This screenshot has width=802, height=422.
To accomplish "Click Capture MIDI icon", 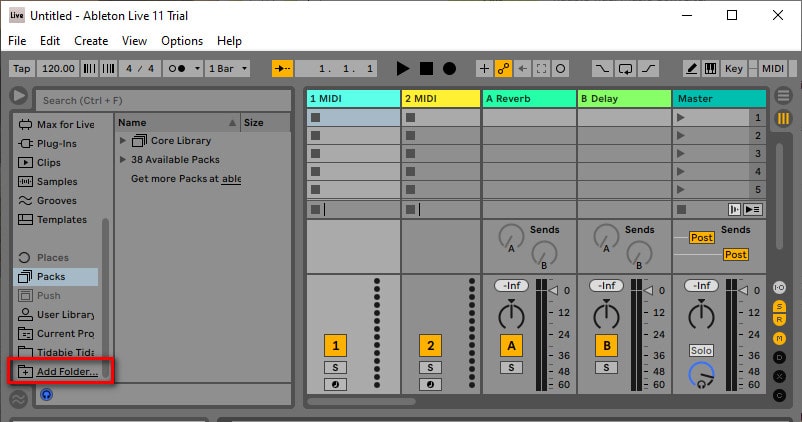I will coord(541,69).
